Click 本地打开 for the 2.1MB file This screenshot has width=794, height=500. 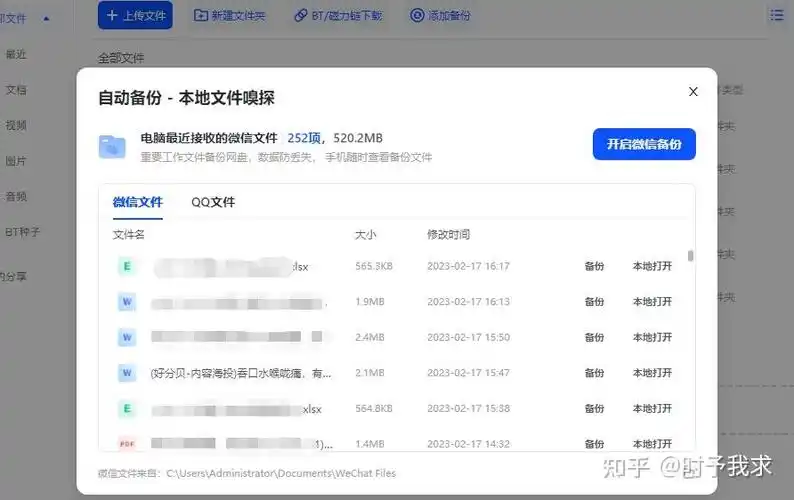(x=652, y=373)
